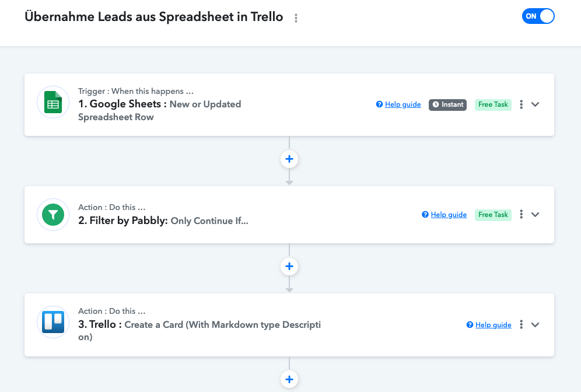
Task: Click the Instant badge on the trigger
Action: (x=447, y=105)
